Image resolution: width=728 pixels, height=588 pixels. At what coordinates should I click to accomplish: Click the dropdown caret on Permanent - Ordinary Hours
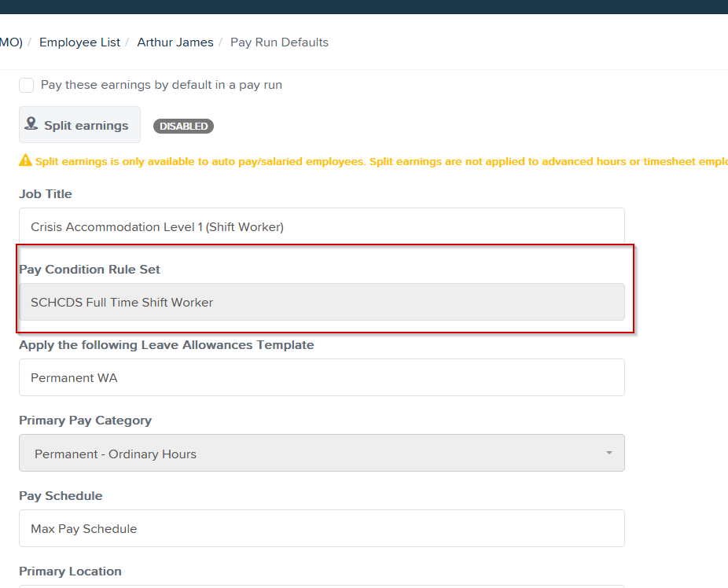coord(609,453)
